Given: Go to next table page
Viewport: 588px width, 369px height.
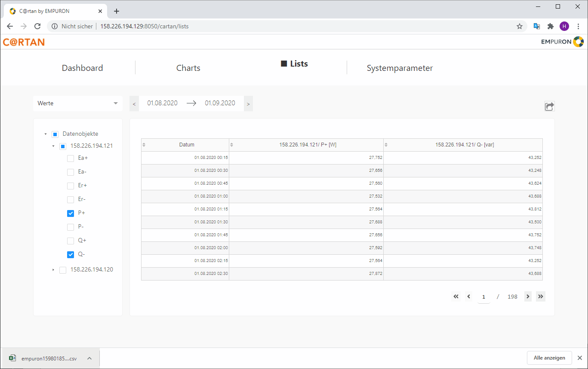Looking at the screenshot, I should pos(528,296).
